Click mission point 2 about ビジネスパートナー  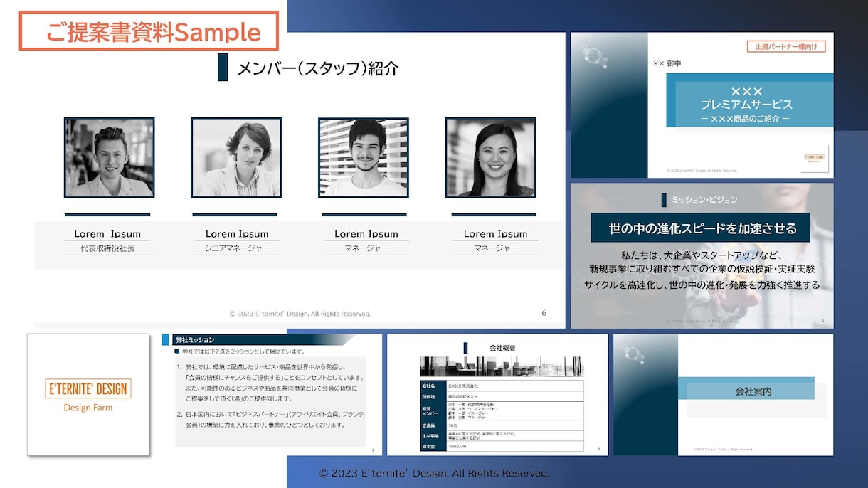point(270,419)
